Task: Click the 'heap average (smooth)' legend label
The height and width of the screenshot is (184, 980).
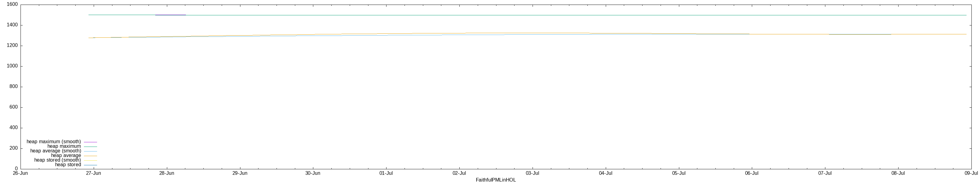Action: click(55, 151)
